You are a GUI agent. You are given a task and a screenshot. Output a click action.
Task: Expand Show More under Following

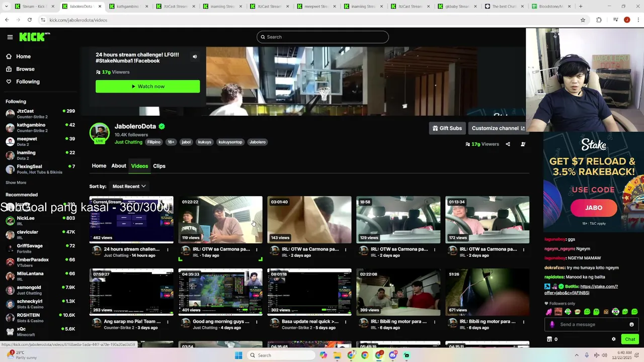(16, 183)
